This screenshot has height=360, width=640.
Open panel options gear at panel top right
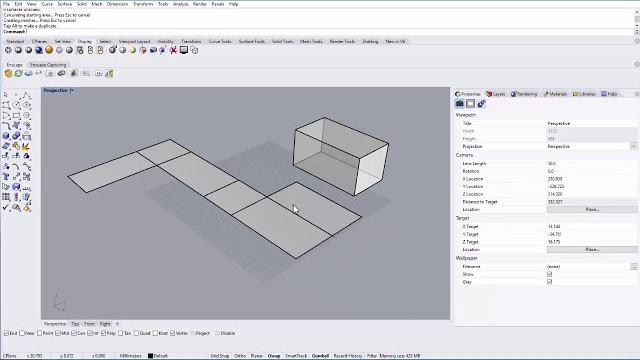(x=637, y=94)
